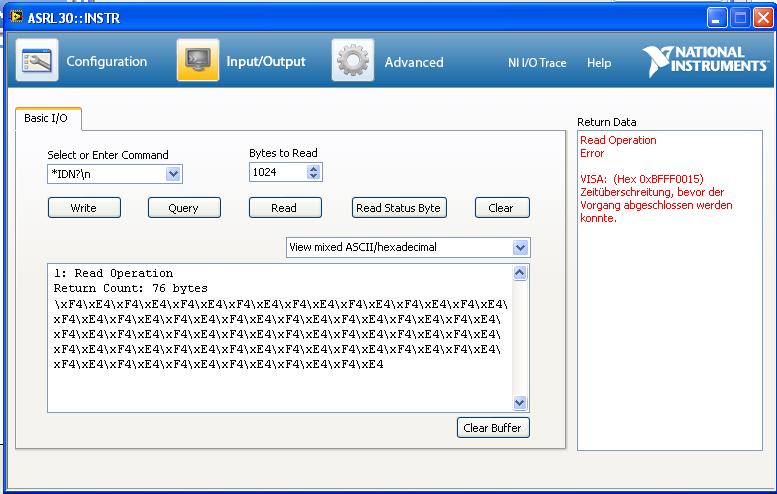The width and height of the screenshot is (777, 494).
Task: Click the output scrollbar track
Action: pyautogui.click(x=519, y=338)
